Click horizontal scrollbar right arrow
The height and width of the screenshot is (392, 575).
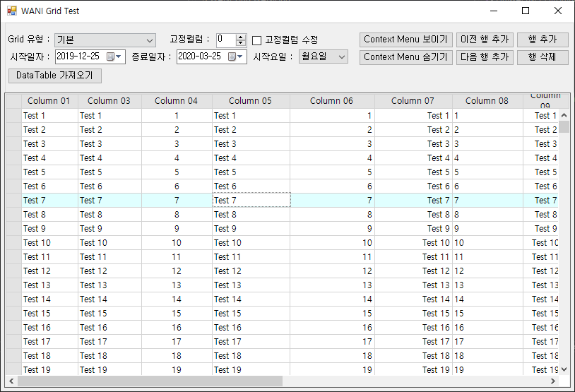point(553,381)
